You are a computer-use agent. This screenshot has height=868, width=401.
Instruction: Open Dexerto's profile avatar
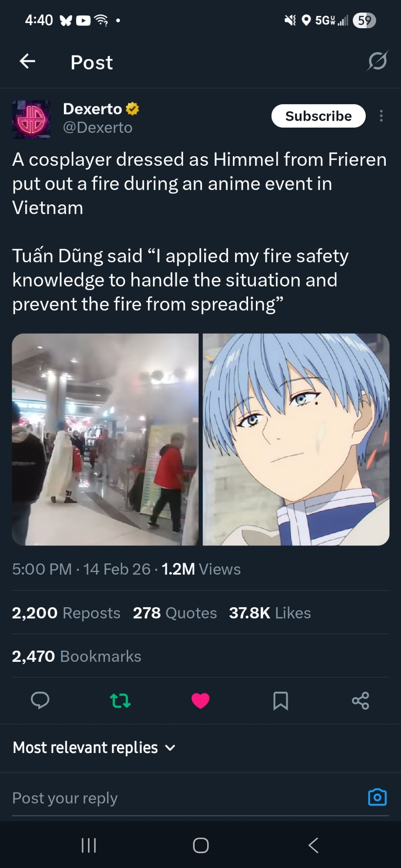(31, 119)
